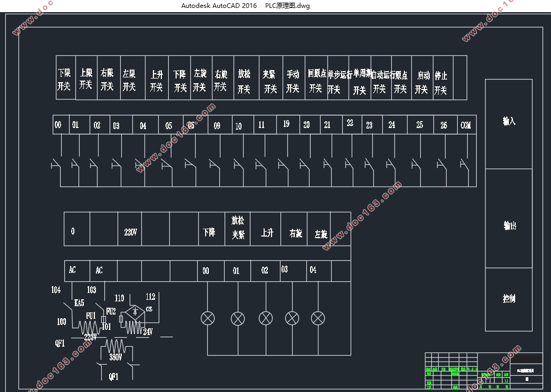Select the 380V transformer label

(115, 358)
